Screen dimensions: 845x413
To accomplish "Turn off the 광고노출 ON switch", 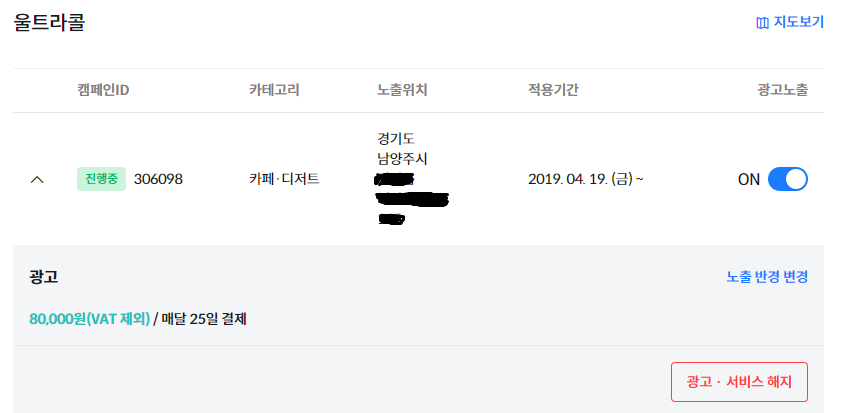I will point(787,180).
